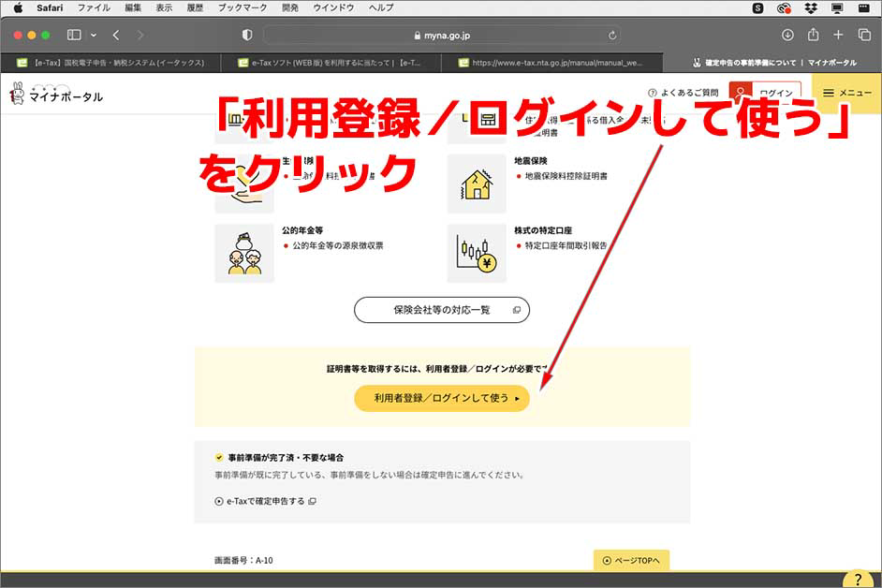
Task: Open the 保険会社等の対応一覧 link
Action: (x=440, y=309)
